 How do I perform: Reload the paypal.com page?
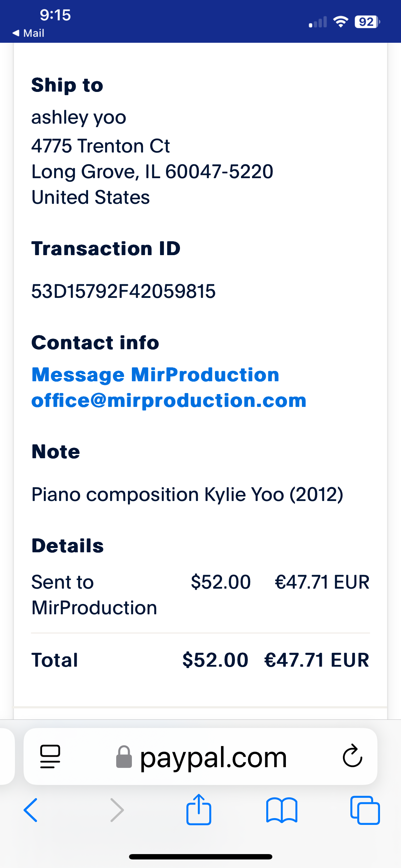pos(352,756)
